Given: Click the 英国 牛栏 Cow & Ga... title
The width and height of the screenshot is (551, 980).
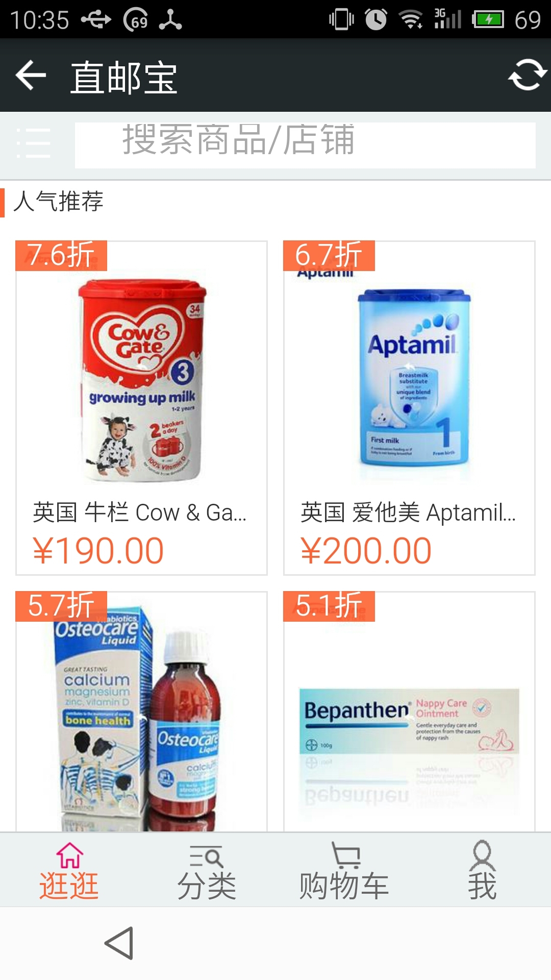Looking at the screenshot, I should click(139, 512).
